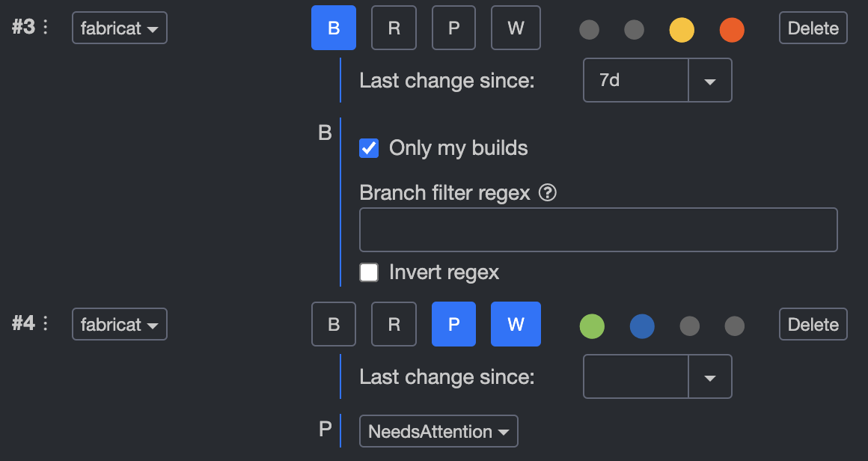Check the Invert regex checkbox

tap(369, 272)
